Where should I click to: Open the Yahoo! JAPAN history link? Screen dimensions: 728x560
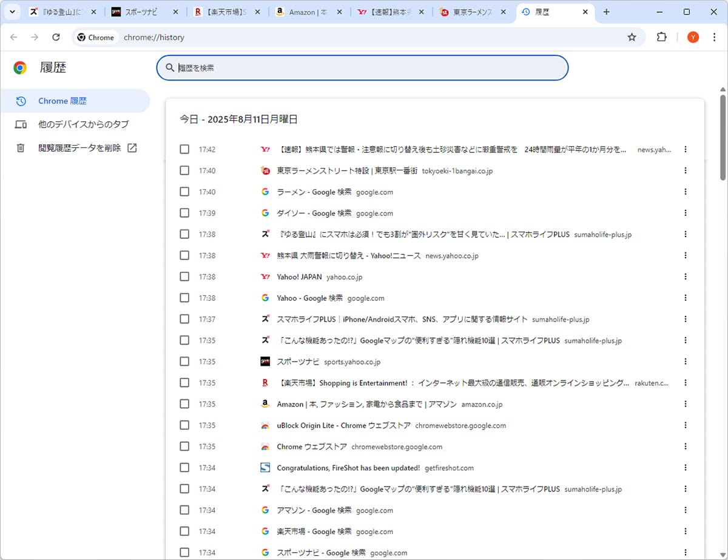pos(299,277)
